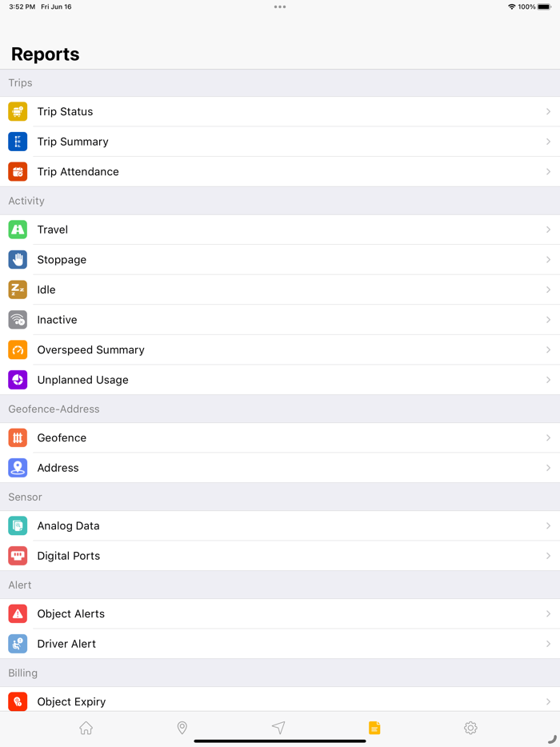This screenshot has height=747, width=560.
Task: Tap the Digital Ports icon
Action: [x=18, y=556]
